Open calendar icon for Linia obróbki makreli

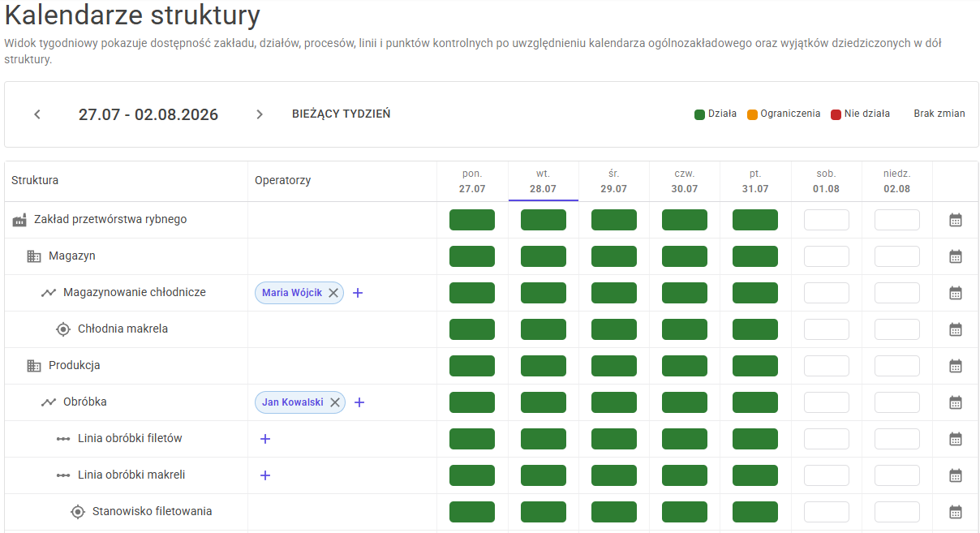click(956, 475)
